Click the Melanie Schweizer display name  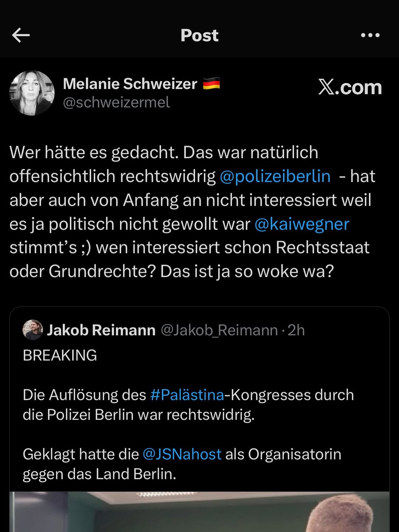(x=130, y=84)
